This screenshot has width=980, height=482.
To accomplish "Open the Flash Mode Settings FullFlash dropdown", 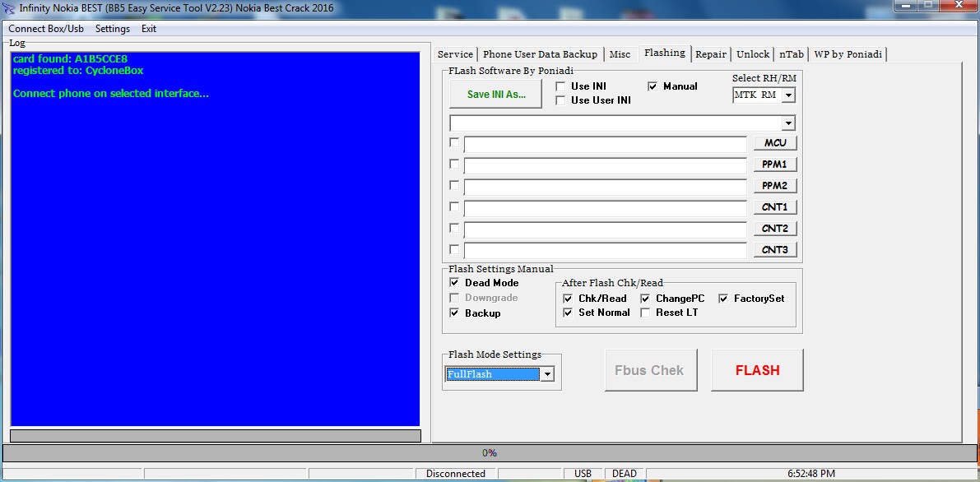I will tap(547, 374).
